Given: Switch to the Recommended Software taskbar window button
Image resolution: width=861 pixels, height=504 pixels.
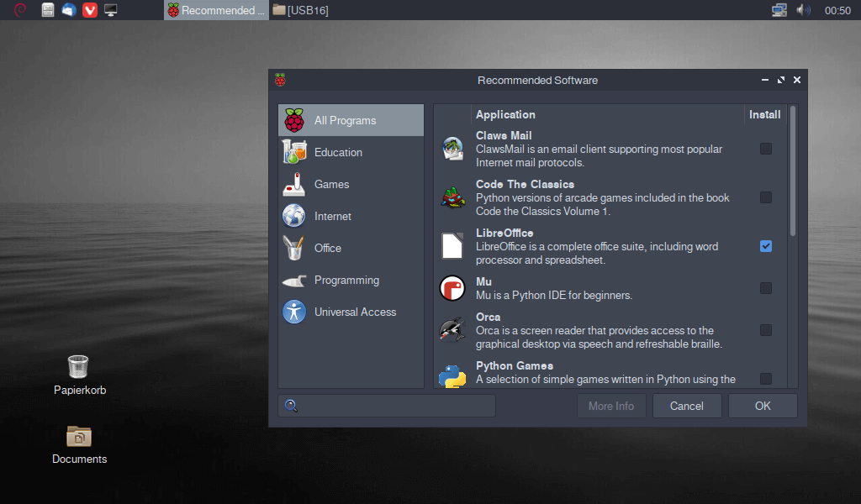Looking at the screenshot, I should pyautogui.click(x=216, y=10).
